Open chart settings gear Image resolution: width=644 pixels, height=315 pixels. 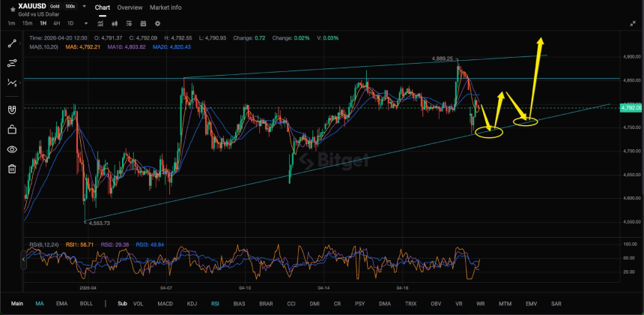158,23
